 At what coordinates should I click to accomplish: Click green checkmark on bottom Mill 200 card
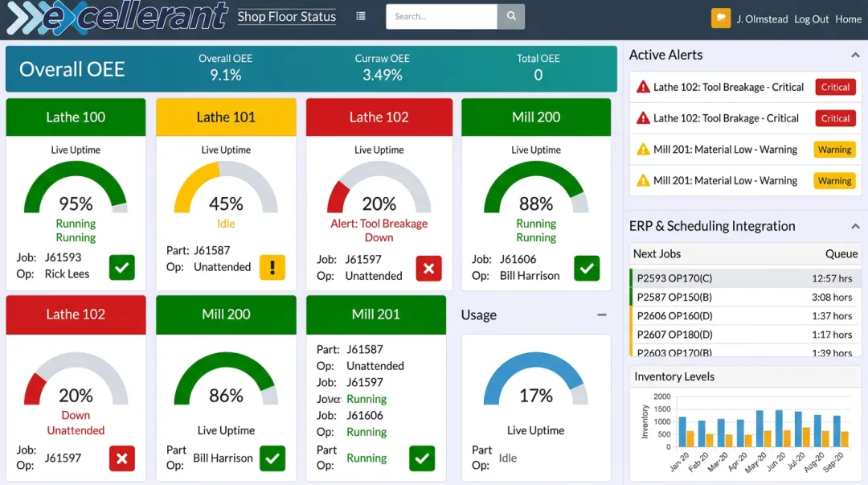(272, 458)
